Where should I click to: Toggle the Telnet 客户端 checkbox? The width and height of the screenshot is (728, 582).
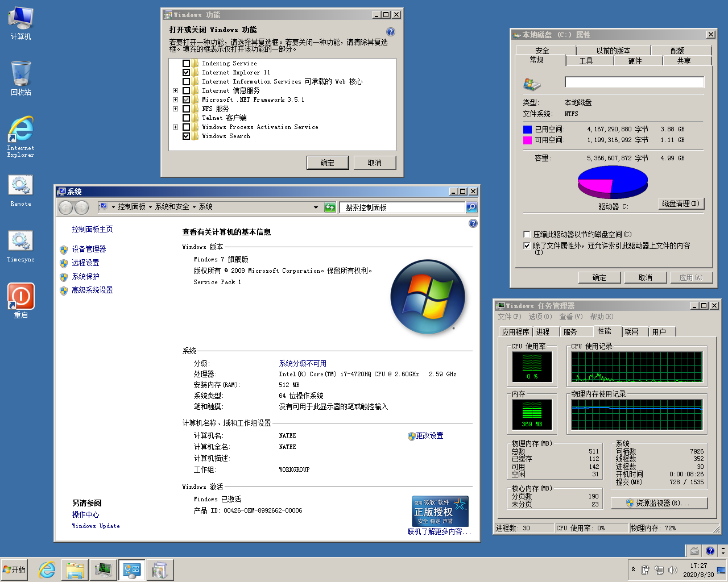pos(186,118)
